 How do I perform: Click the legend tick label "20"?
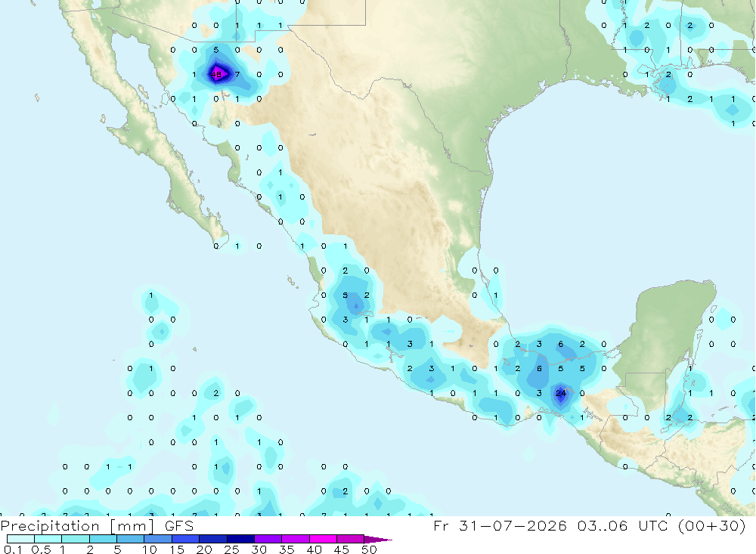pyautogui.click(x=204, y=549)
